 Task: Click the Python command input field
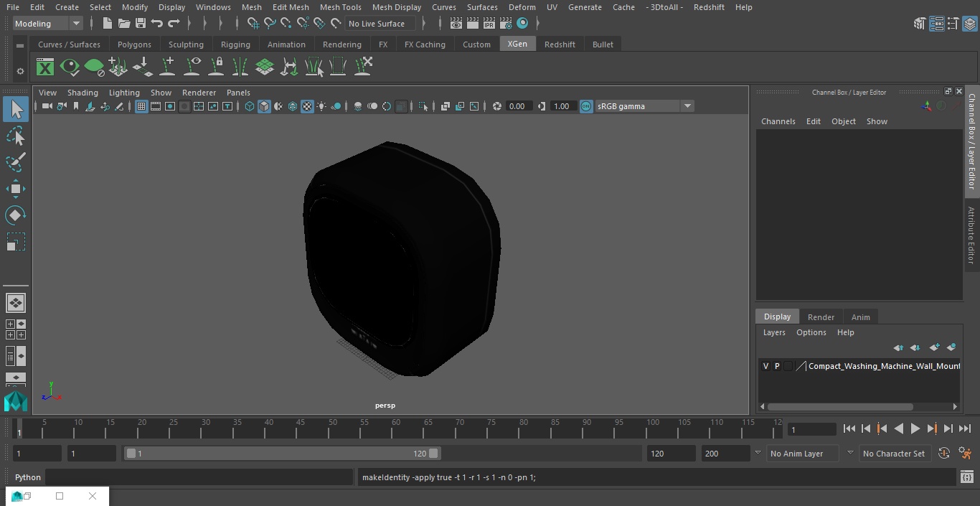[x=199, y=477]
